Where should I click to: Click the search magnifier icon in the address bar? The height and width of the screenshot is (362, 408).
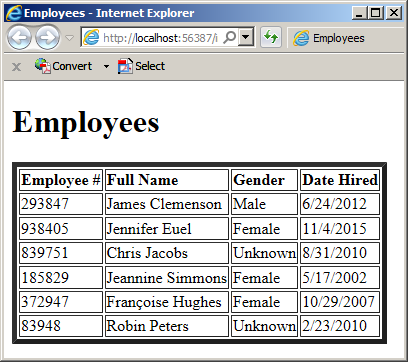pyautogui.click(x=229, y=38)
